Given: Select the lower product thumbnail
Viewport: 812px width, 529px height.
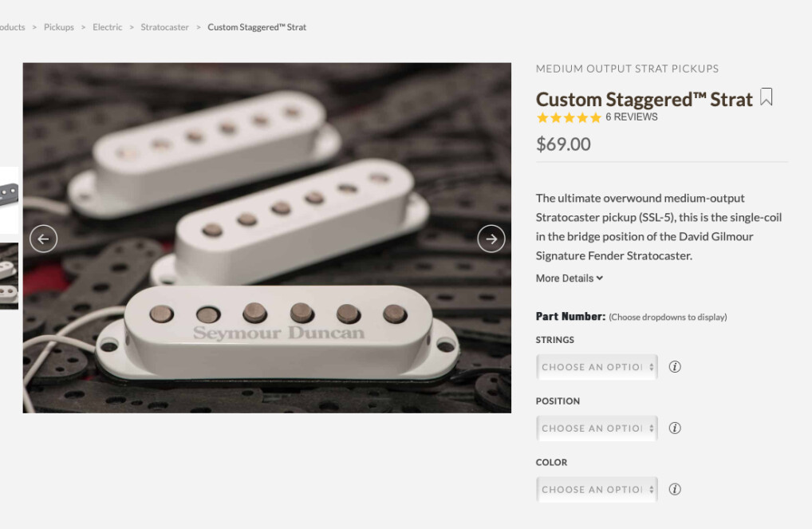Looking at the screenshot, I should [9, 275].
